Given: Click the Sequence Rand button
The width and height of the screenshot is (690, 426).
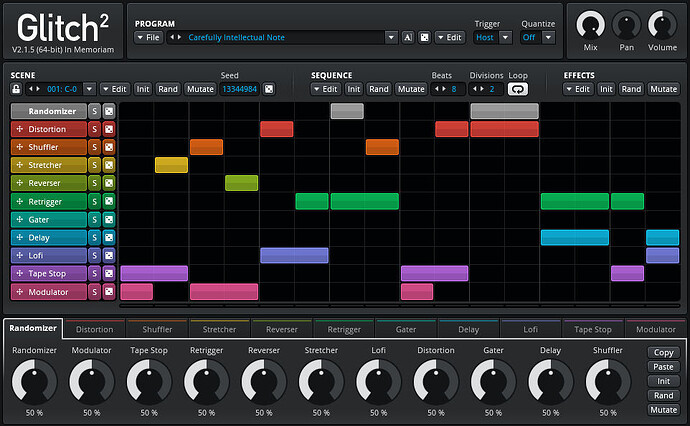Looking at the screenshot, I should 378,89.
